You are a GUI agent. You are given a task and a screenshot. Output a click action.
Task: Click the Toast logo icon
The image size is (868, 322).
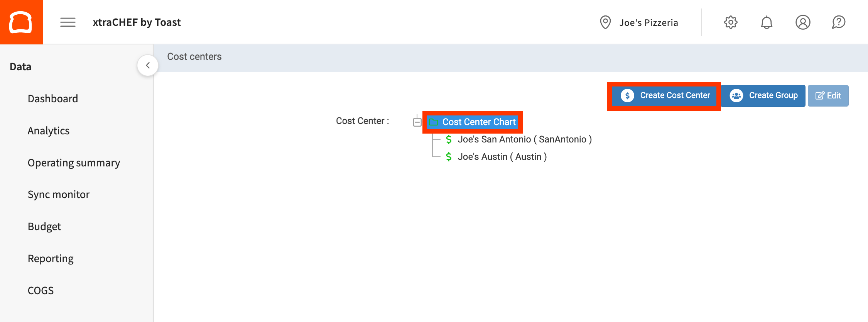[x=21, y=22]
